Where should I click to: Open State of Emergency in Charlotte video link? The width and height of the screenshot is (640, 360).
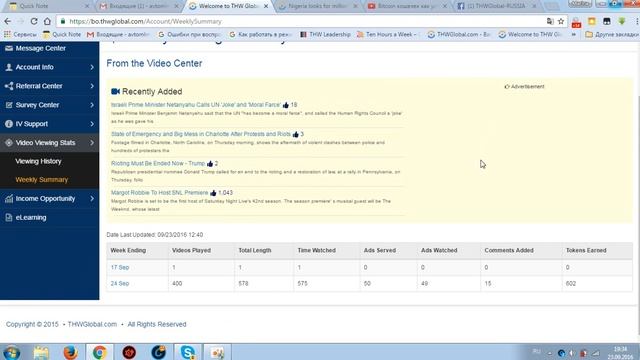[201, 134]
